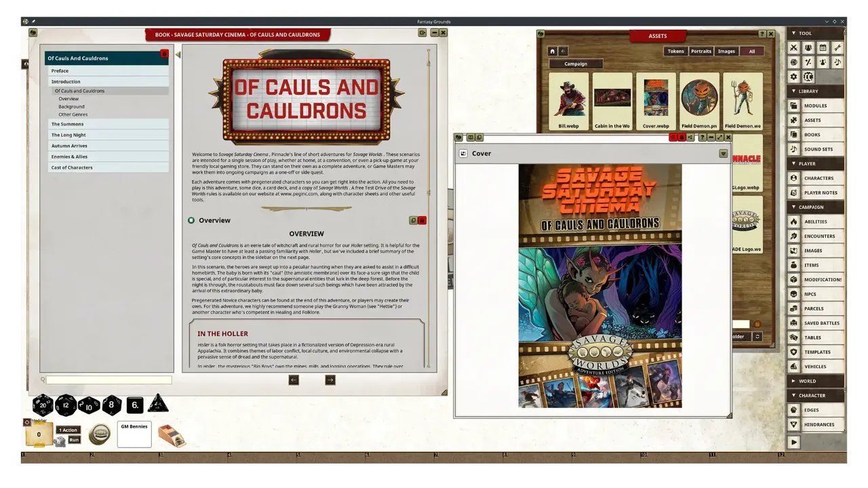The image size is (868, 488).
Task: Toggle the red lock on Cover window
Action: tap(682, 138)
